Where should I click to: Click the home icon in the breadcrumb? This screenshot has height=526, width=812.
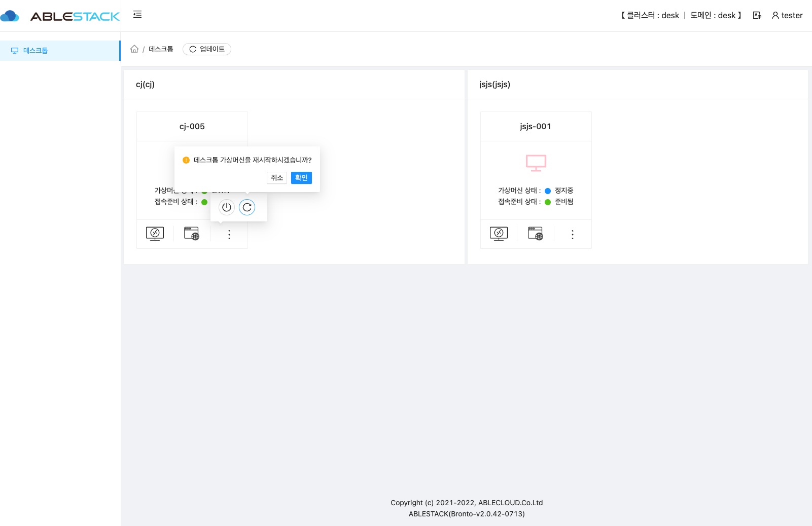[134, 49]
